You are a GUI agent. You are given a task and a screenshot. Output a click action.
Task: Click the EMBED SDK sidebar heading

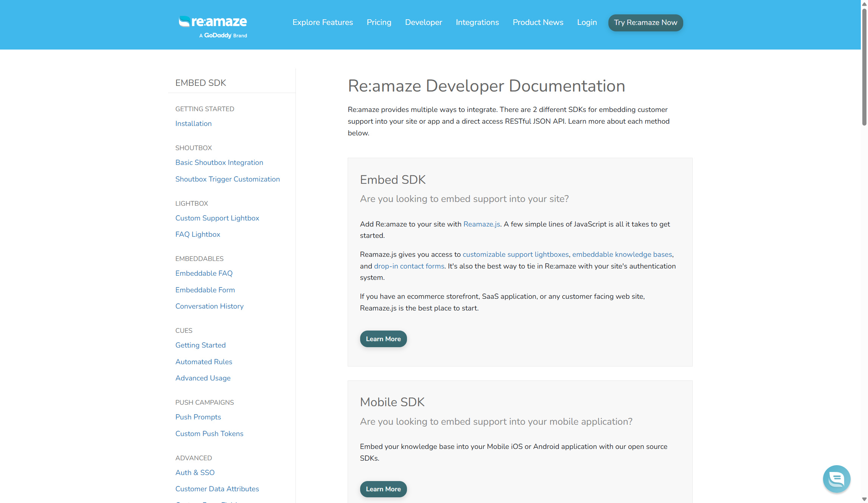click(201, 83)
